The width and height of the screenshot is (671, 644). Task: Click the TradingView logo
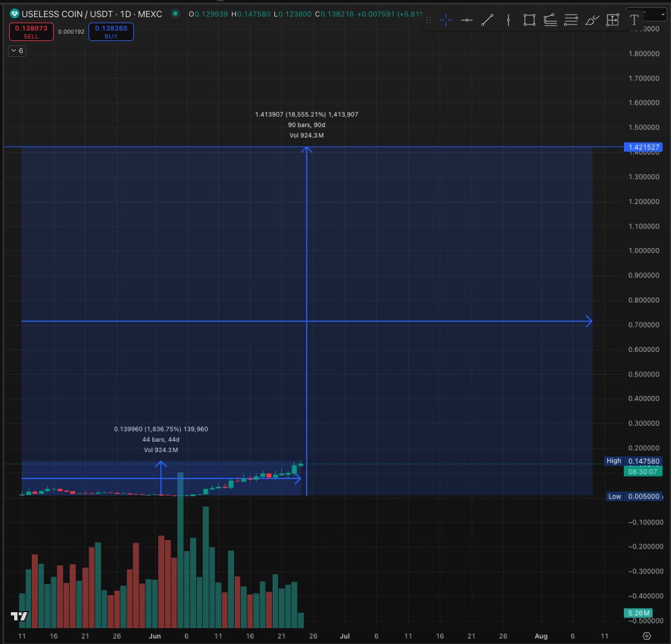click(x=19, y=616)
